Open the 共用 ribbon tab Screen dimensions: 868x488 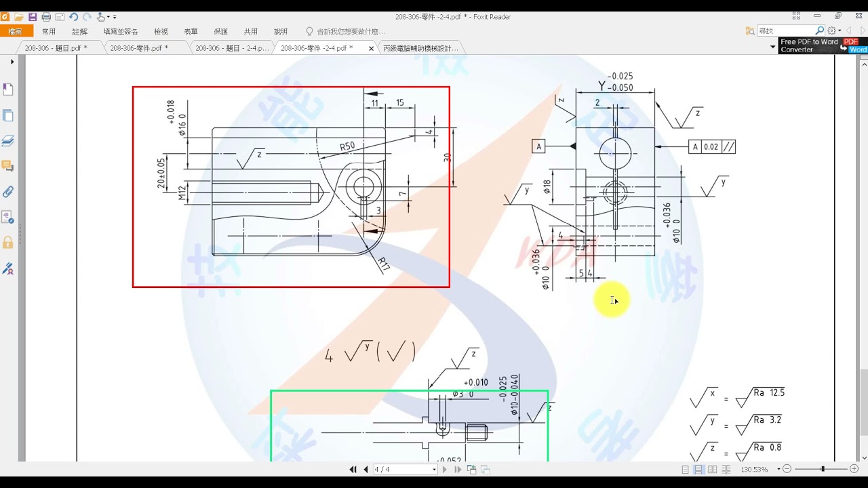click(x=251, y=31)
